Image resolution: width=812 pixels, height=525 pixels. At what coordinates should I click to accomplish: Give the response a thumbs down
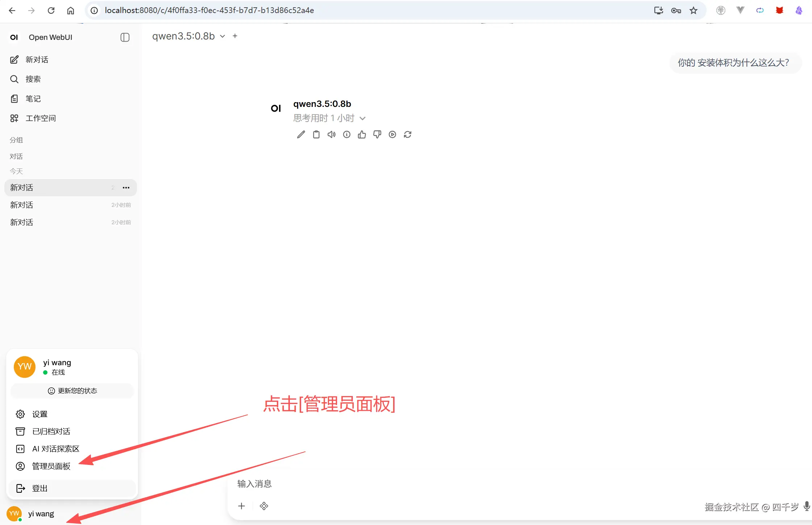coord(377,134)
